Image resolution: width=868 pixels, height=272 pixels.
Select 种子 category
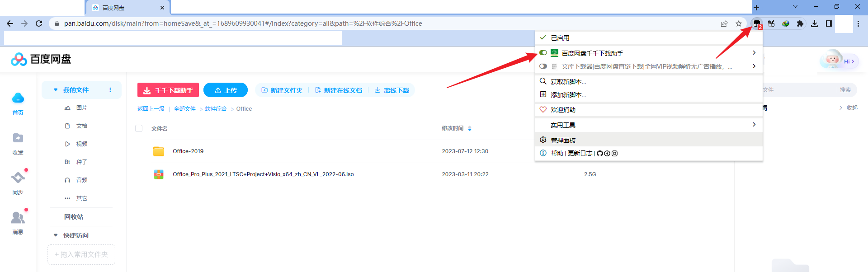(x=81, y=162)
